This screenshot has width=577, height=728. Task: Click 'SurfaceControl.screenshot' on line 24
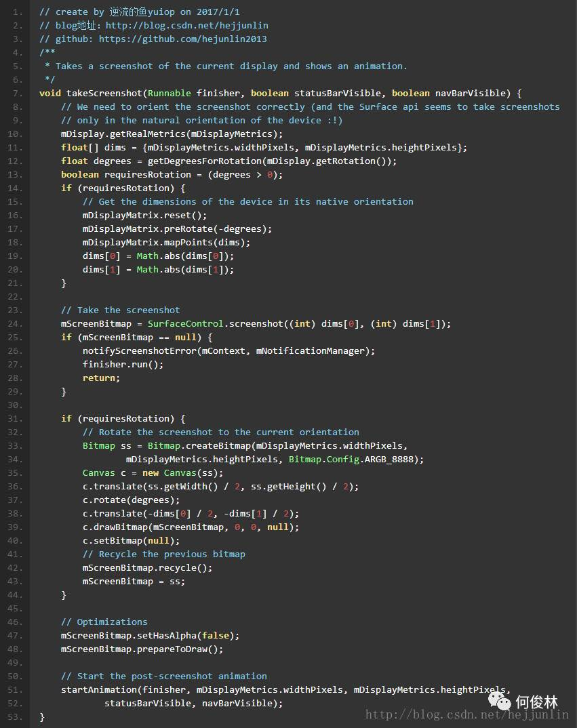[x=215, y=323]
